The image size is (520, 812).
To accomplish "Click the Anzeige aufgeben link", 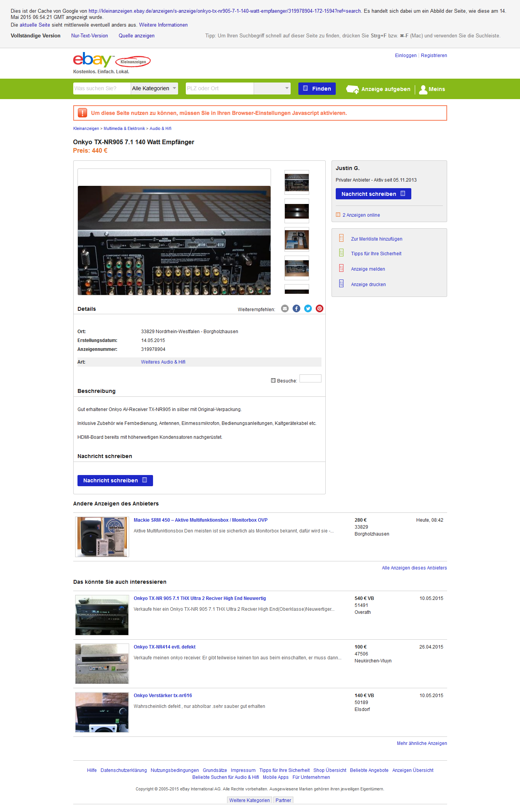I will click(x=385, y=89).
